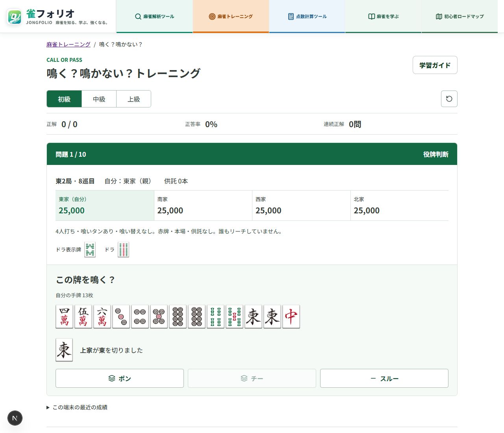
Task: Click the discarded 東 tile by 上家
Action: point(64,350)
